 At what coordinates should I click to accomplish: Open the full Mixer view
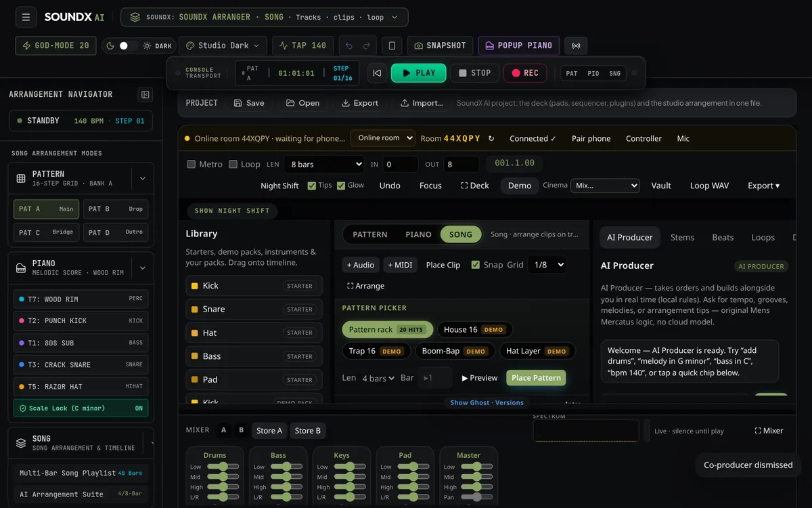[769, 431]
